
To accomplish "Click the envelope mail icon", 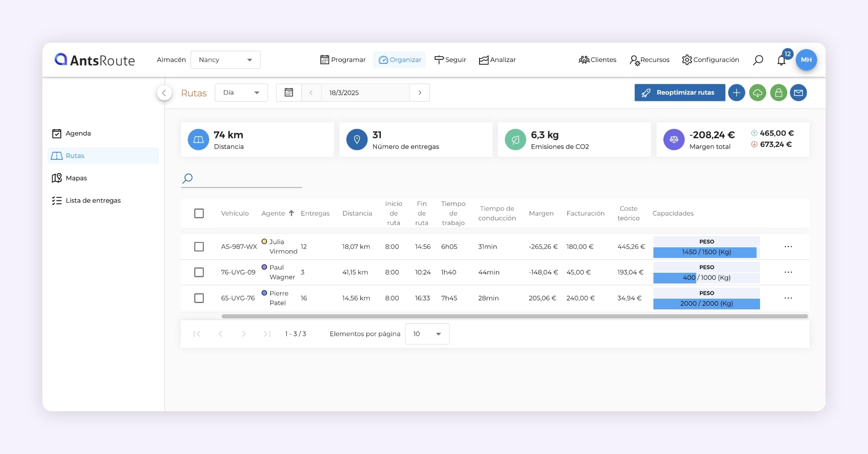I will [x=798, y=93].
